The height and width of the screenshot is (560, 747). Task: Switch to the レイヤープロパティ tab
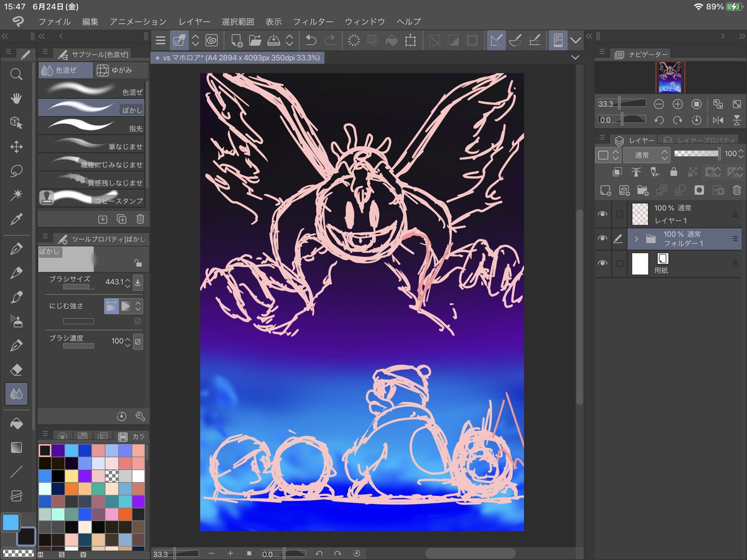(x=701, y=141)
